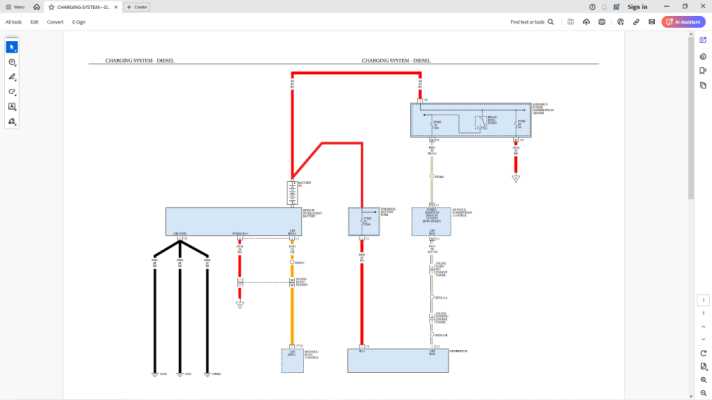
Task: Open the AI Assistant button
Action: [x=683, y=22]
